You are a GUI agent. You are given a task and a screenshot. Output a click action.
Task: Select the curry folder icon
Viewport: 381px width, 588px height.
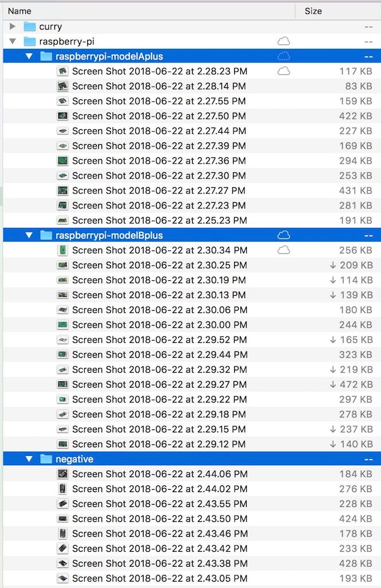click(x=29, y=26)
